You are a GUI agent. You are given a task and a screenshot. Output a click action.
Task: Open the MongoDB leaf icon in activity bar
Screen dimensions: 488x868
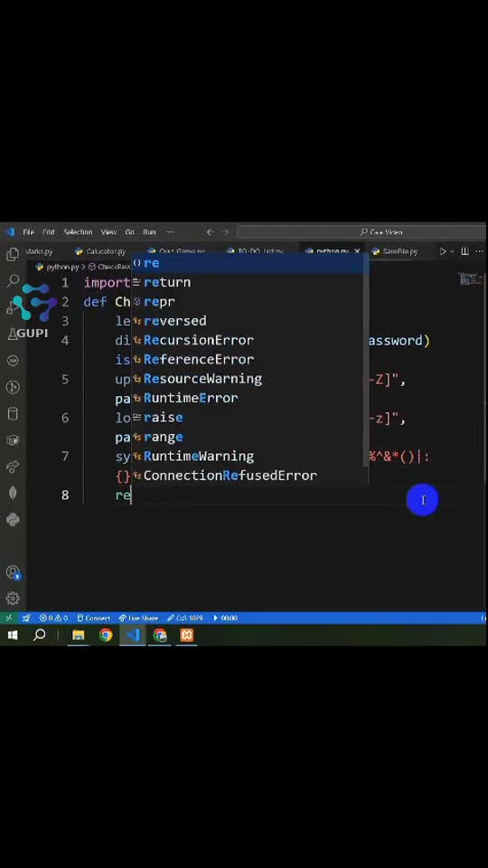[x=12, y=493]
